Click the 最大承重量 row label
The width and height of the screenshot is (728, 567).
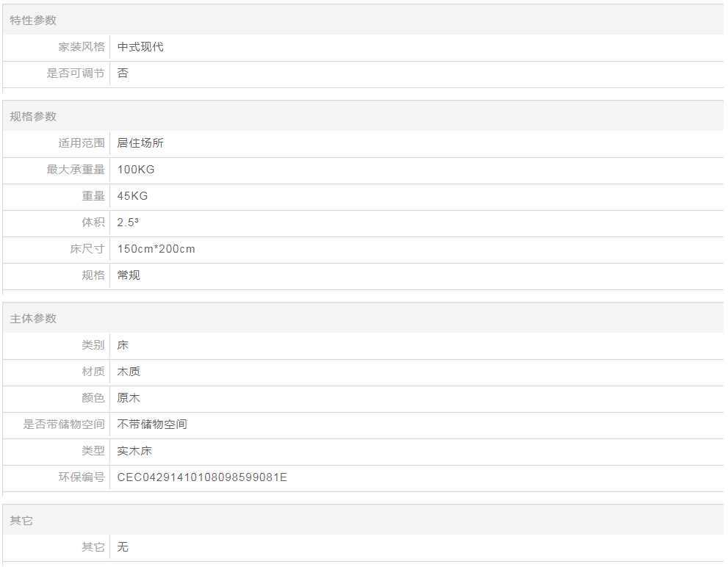[76, 170]
